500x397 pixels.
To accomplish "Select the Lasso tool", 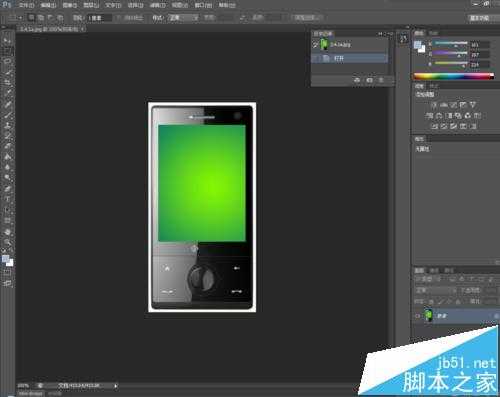I will pos(7,62).
